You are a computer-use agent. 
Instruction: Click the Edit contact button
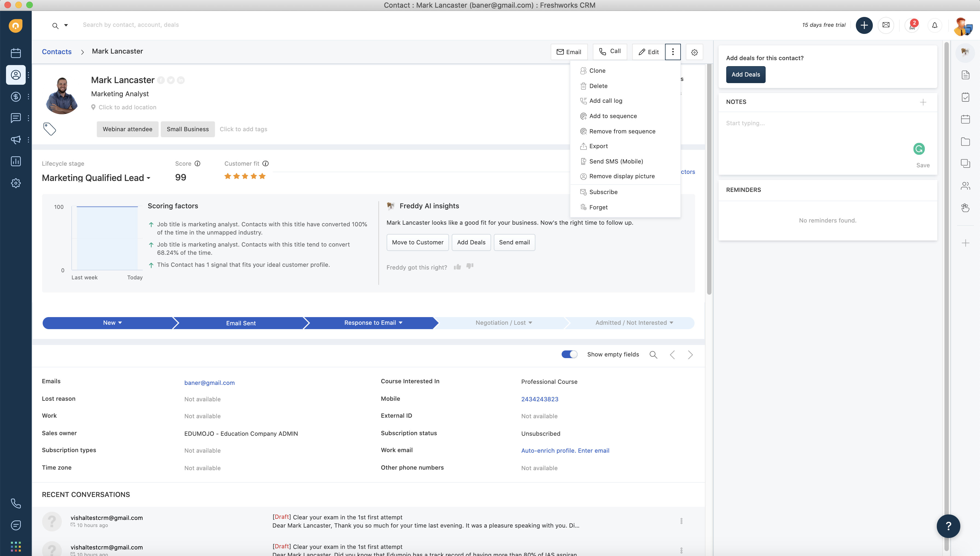649,52
